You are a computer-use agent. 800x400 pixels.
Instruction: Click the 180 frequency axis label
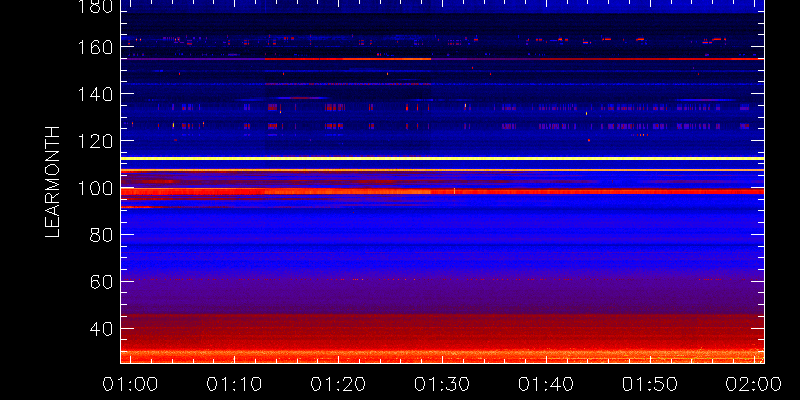pos(95,6)
